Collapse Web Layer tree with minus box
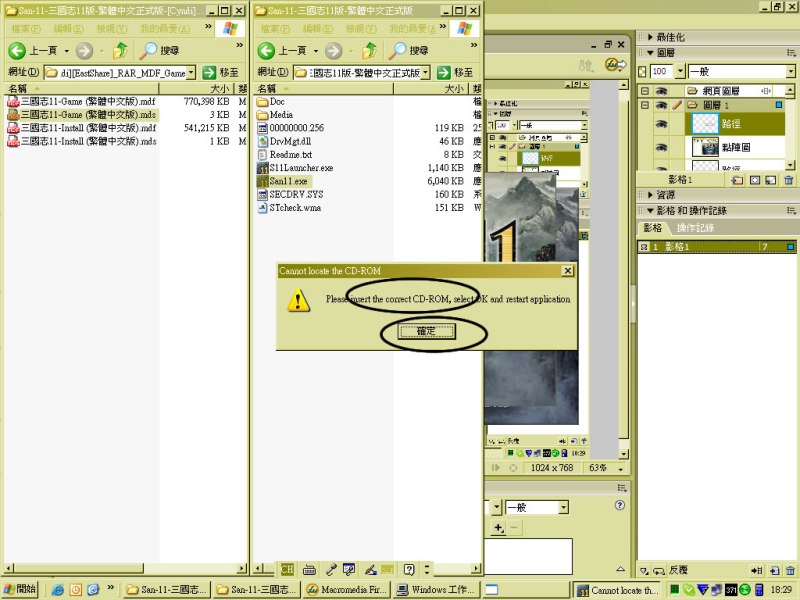 click(644, 91)
